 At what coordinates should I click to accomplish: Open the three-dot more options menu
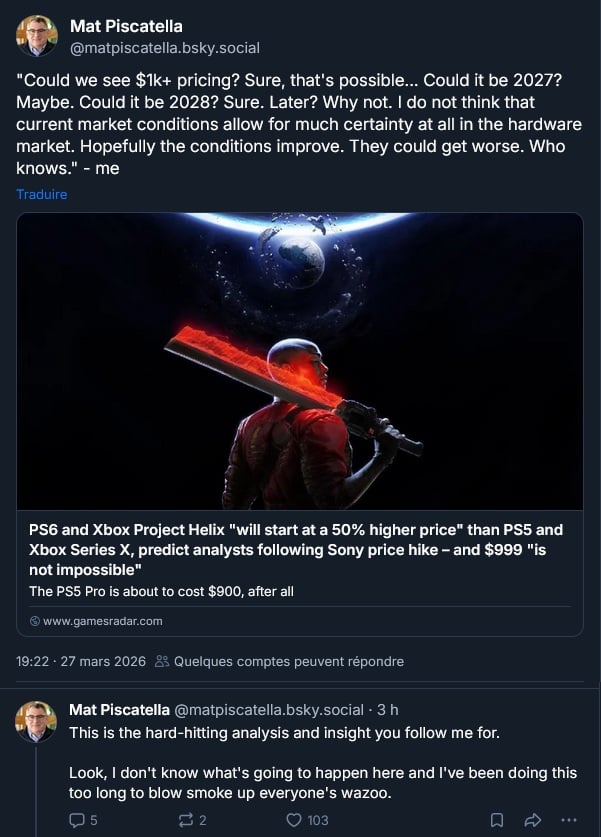(571, 820)
